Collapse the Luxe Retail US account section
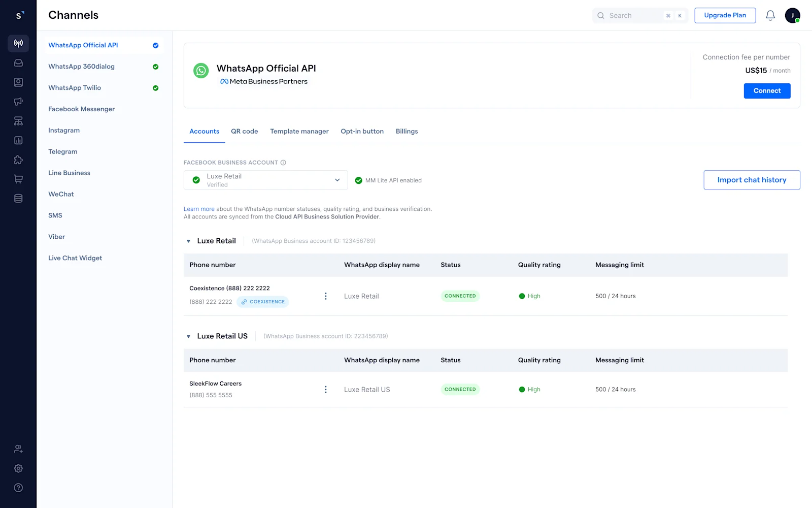Image resolution: width=812 pixels, height=508 pixels. coord(188,336)
